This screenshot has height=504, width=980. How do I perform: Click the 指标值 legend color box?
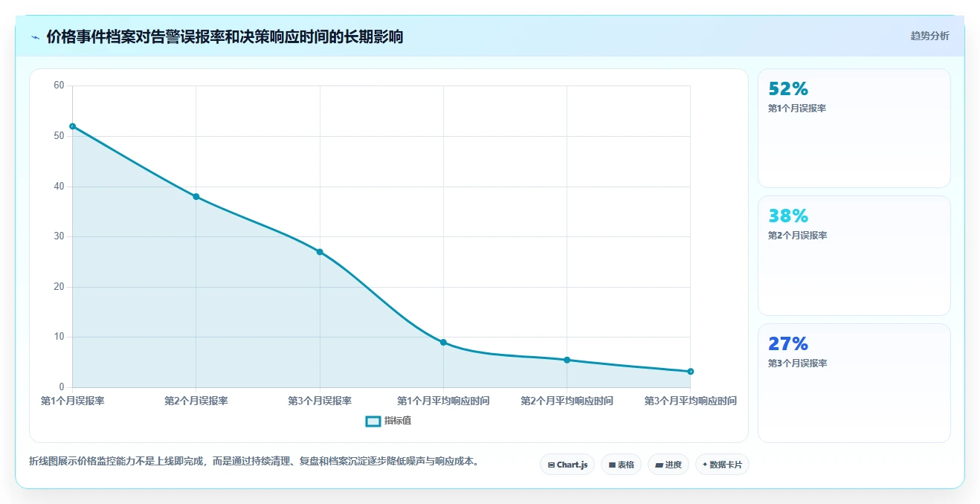click(373, 421)
